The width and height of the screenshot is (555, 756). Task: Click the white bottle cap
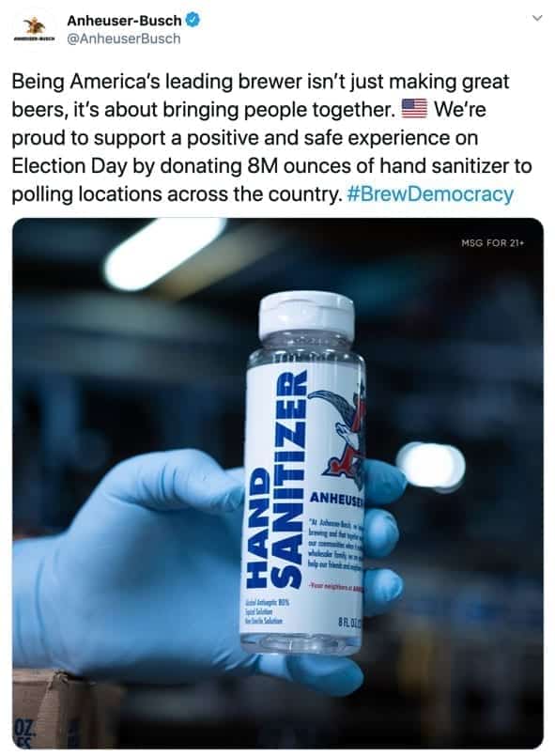(x=307, y=315)
